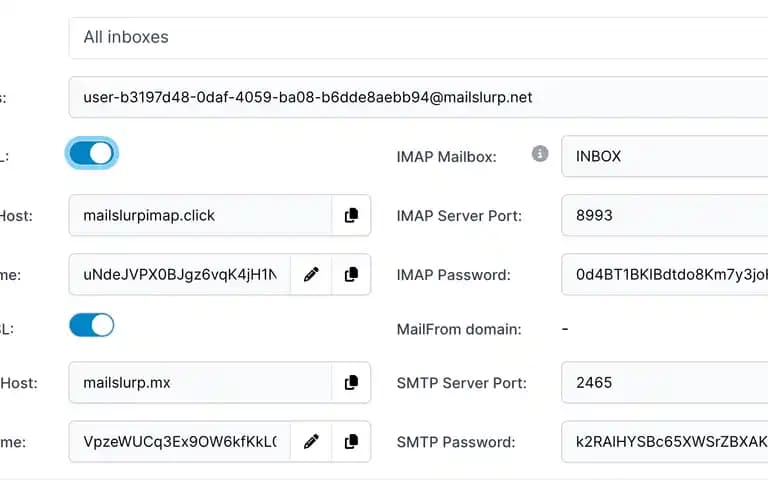
Task: Click the IMAP Mailbox INBOX field
Action: point(665,156)
